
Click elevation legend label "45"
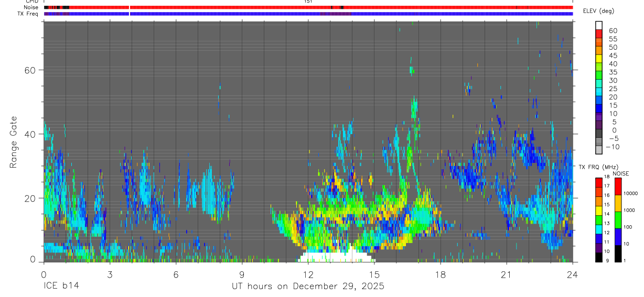612,56
